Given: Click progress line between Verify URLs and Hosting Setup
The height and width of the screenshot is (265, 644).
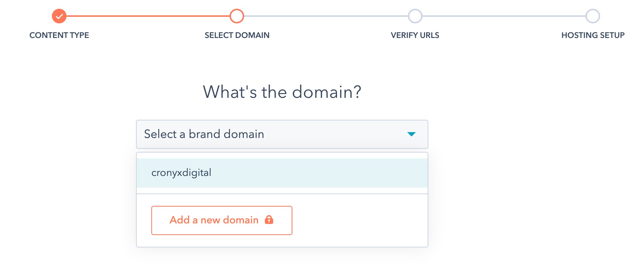Looking at the screenshot, I should tap(504, 16).
